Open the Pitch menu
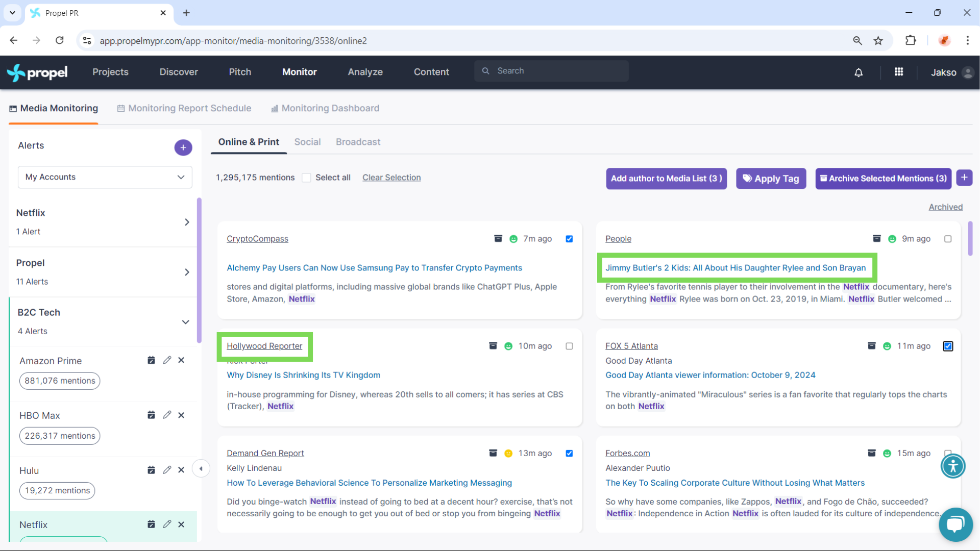 (240, 72)
